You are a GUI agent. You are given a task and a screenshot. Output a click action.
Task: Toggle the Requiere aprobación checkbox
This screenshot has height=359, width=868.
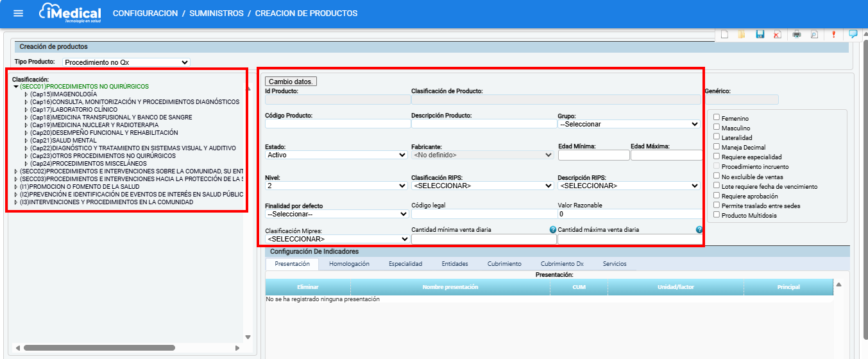(717, 196)
